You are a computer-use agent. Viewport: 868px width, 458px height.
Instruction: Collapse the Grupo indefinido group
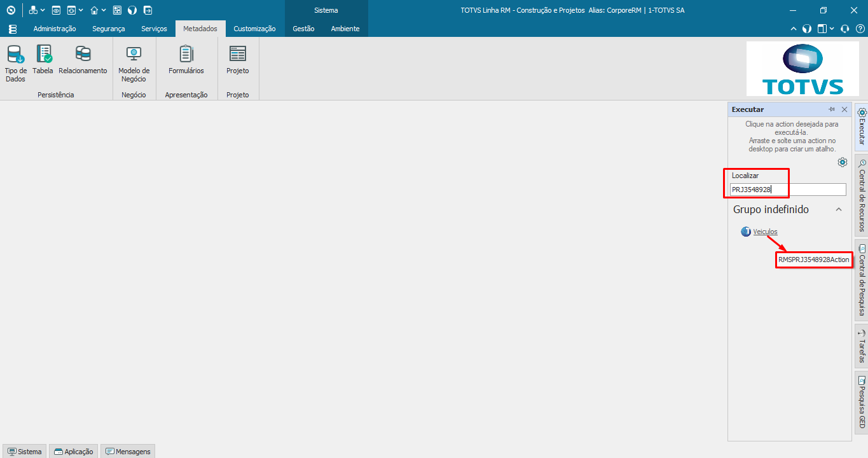[x=839, y=209]
